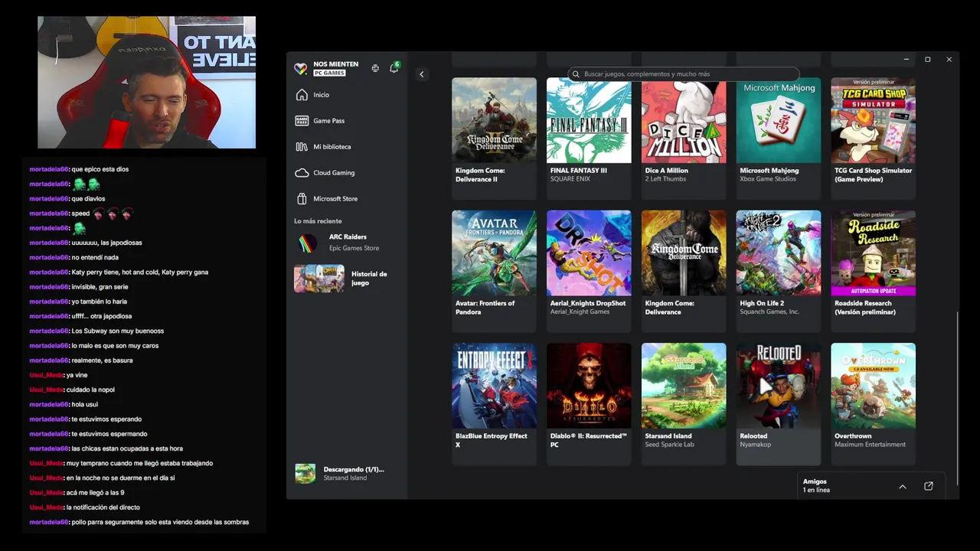Open the Microsoft Store bag icon

(x=301, y=199)
